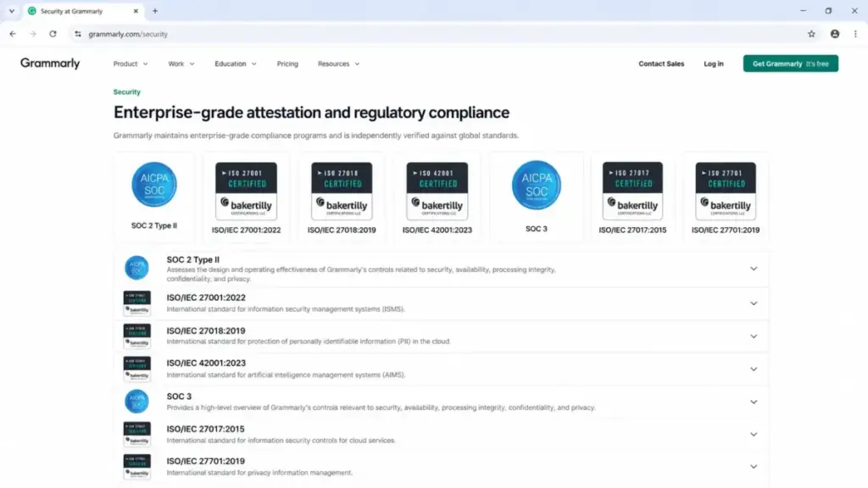Click the ISO/IEC 27701:2019 row heading
The image size is (868, 488).
[x=205, y=461]
